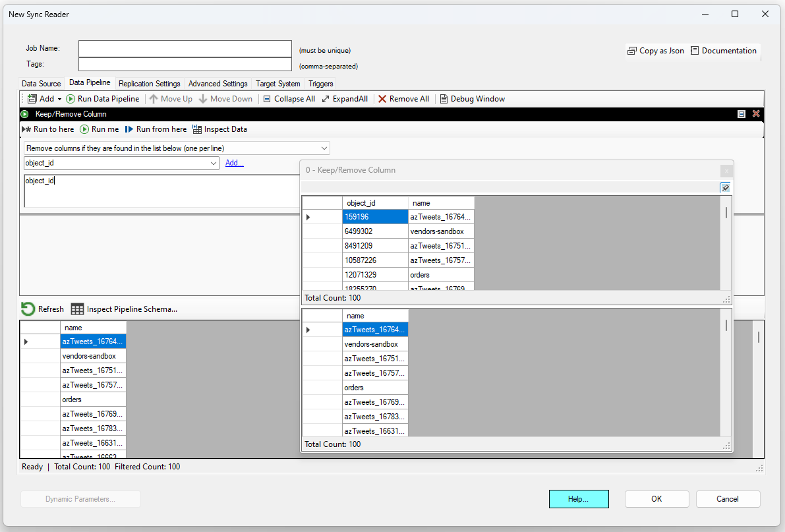The height and width of the screenshot is (532, 785).
Task: Click Inspect Pipeline Schema...
Action: click(124, 309)
